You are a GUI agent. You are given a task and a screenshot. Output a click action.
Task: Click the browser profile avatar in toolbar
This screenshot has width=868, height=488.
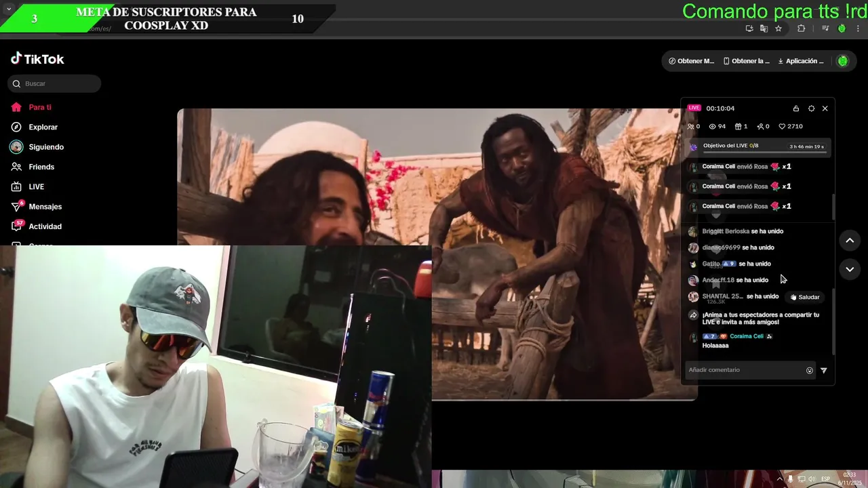click(842, 28)
